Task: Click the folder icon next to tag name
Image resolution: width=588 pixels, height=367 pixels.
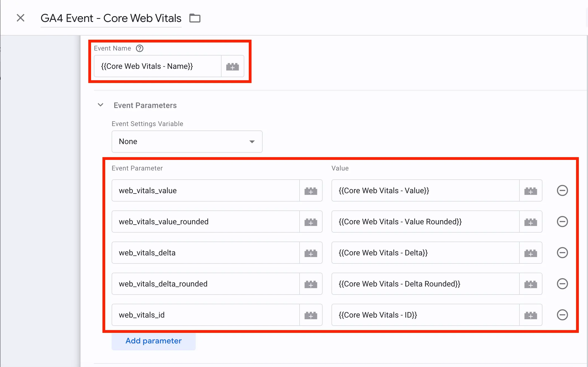Action: click(x=194, y=18)
